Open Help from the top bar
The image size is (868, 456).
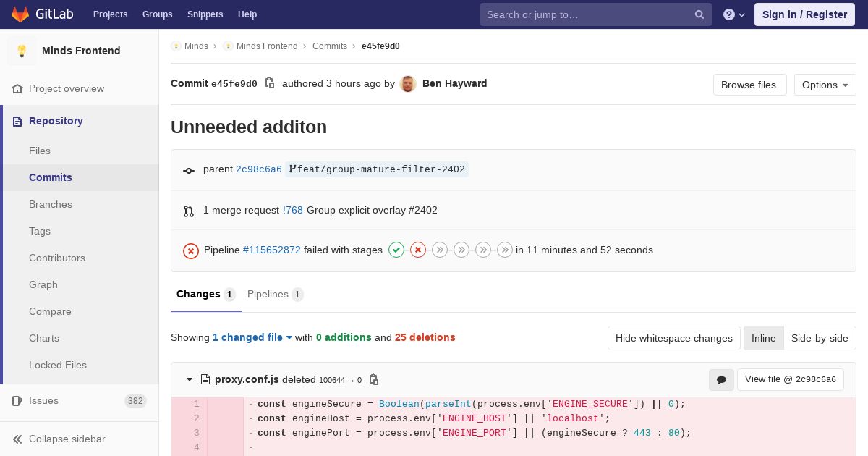[247, 14]
